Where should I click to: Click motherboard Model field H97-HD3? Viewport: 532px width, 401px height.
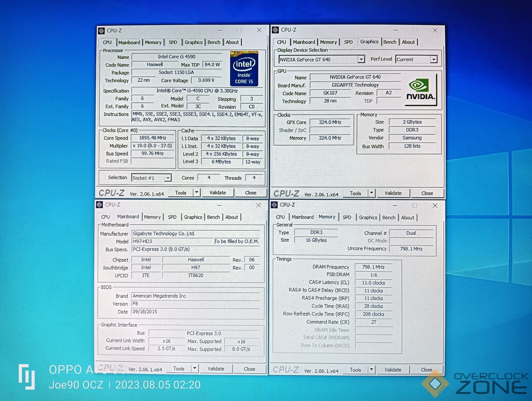click(x=173, y=241)
